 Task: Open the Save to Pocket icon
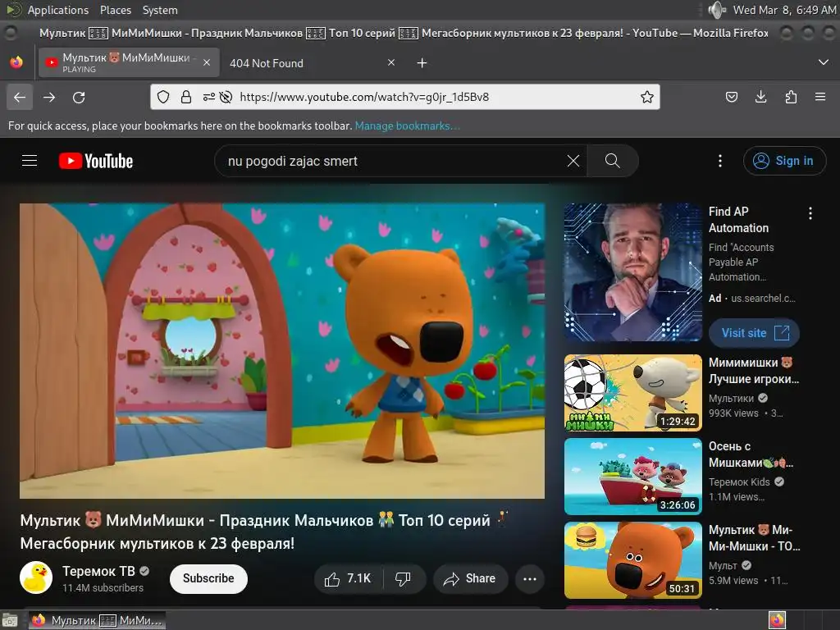pos(731,97)
